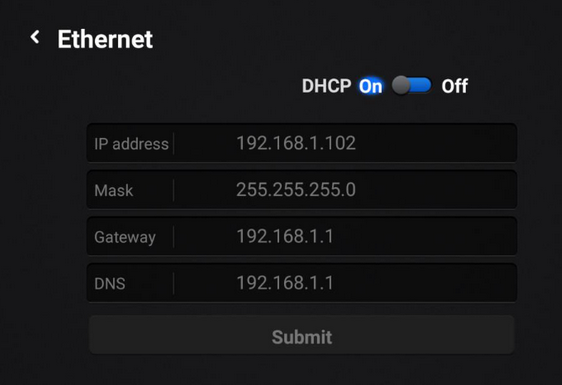Screen dimensions: 562x385
Task: Click the IP address field label
Action: 131,144
